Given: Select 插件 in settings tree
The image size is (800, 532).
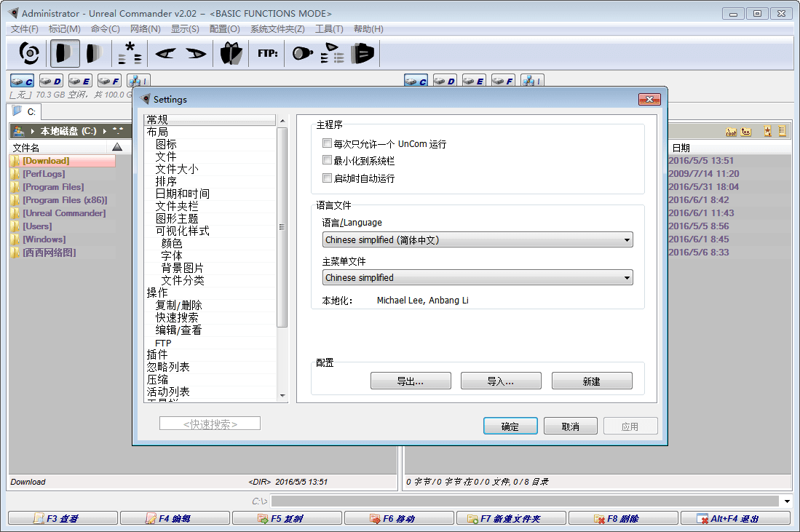Looking at the screenshot, I should click(x=157, y=354).
